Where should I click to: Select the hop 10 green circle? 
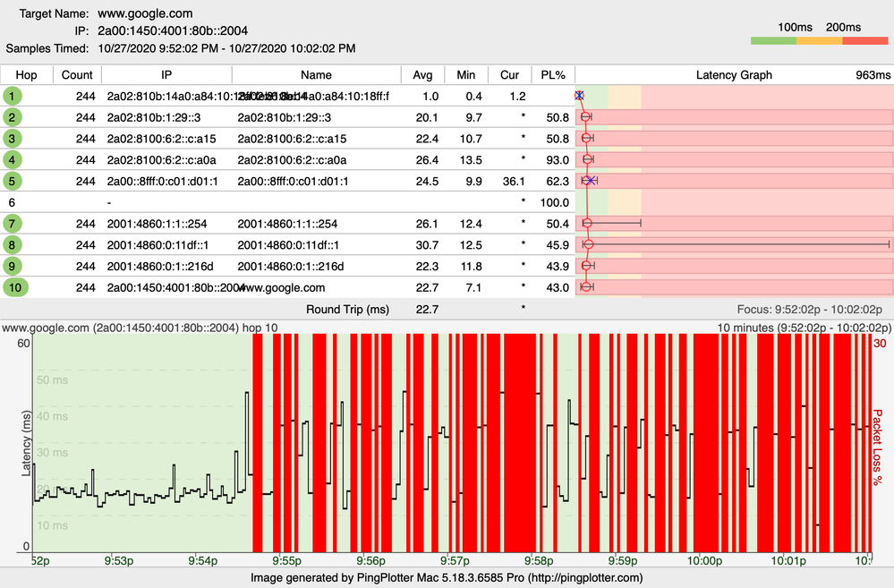point(15,287)
